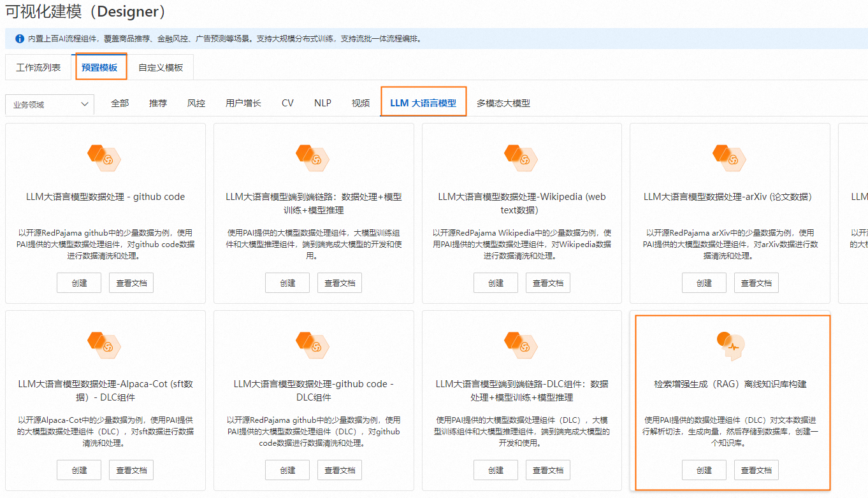The width and height of the screenshot is (868, 498).
Task: Click the title 检索增强生成（RAG）离线知识库构建
Action: pos(730,384)
